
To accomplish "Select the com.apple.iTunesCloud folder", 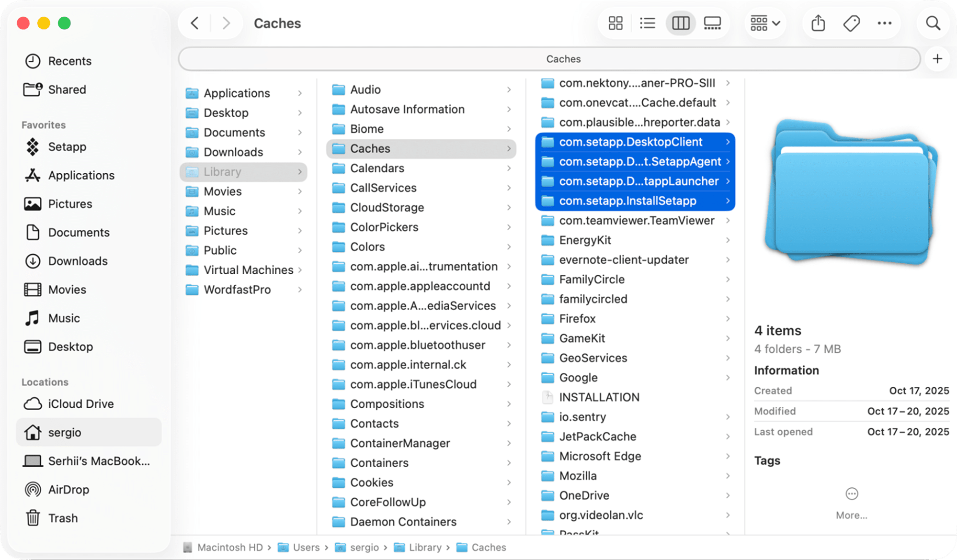I will coord(421,384).
